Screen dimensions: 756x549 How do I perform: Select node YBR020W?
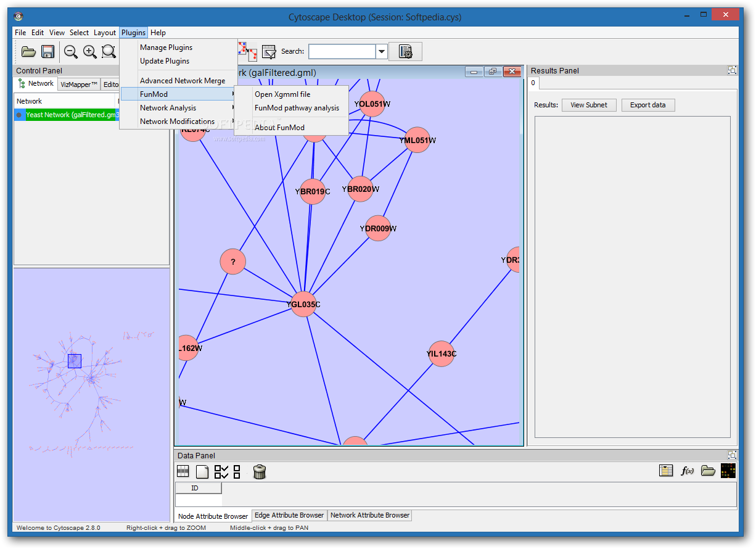pyautogui.click(x=360, y=189)
